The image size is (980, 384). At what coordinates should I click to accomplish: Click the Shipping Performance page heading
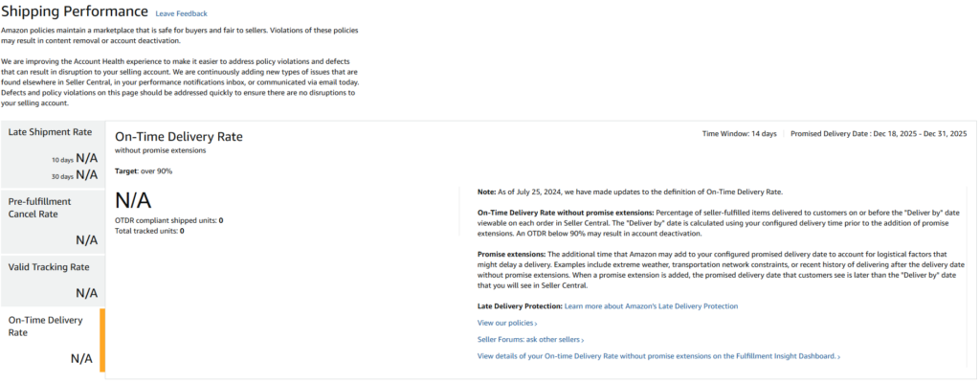click(77, 11)
